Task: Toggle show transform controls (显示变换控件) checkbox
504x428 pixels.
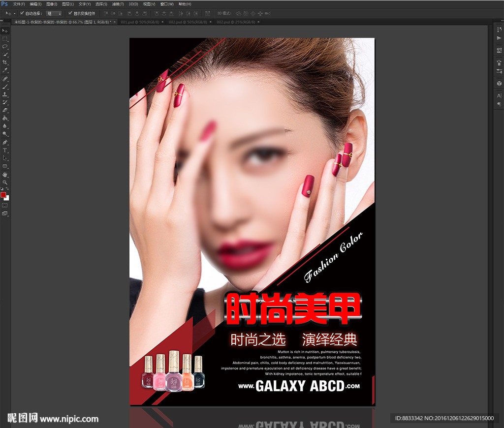Action: [70, 13]
